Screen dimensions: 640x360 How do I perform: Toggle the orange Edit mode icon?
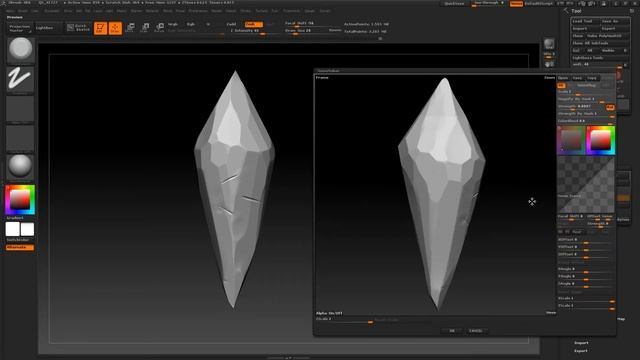point(100,28)
